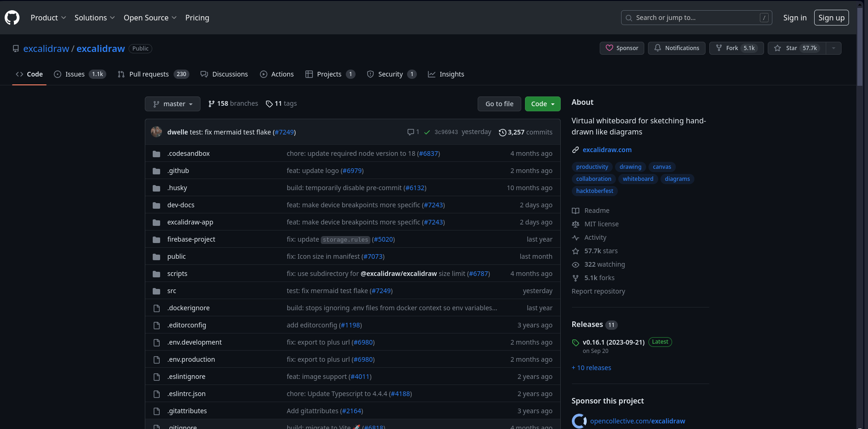Viewport: 868px width, 429px height.
Task: Click the book icon next to Readme
Action: pos(576,211)
